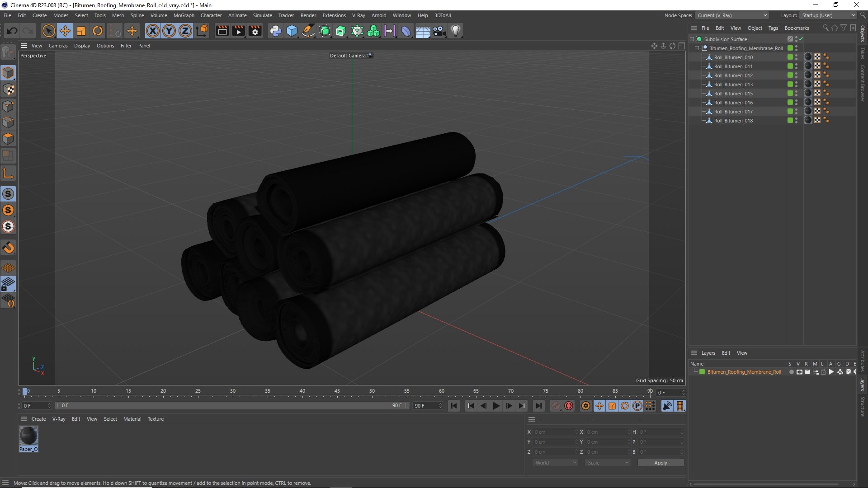Select Roll_Bitumen_015 in object tree
The image size is (868, 488).
point(733,94)
